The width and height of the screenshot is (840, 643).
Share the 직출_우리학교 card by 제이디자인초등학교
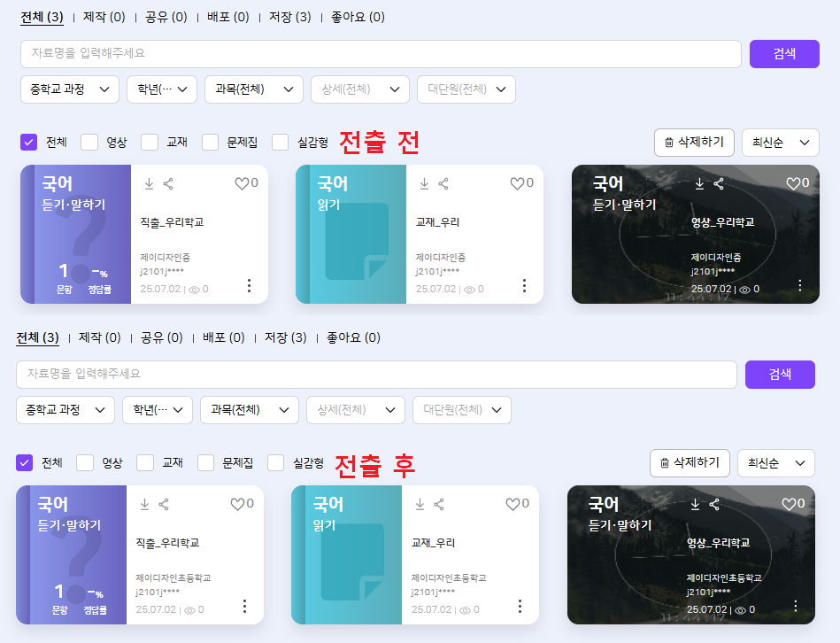164,505
